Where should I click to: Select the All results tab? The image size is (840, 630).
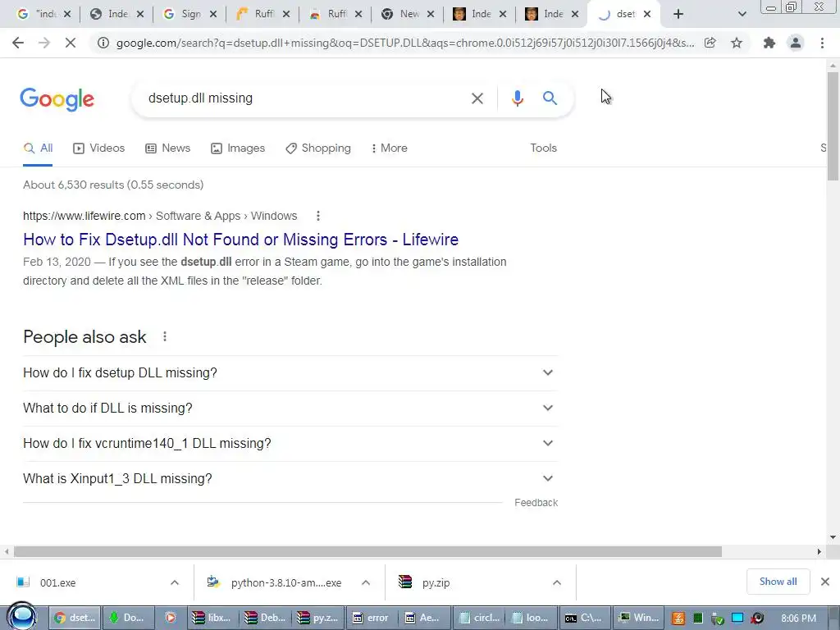point(38,148)
